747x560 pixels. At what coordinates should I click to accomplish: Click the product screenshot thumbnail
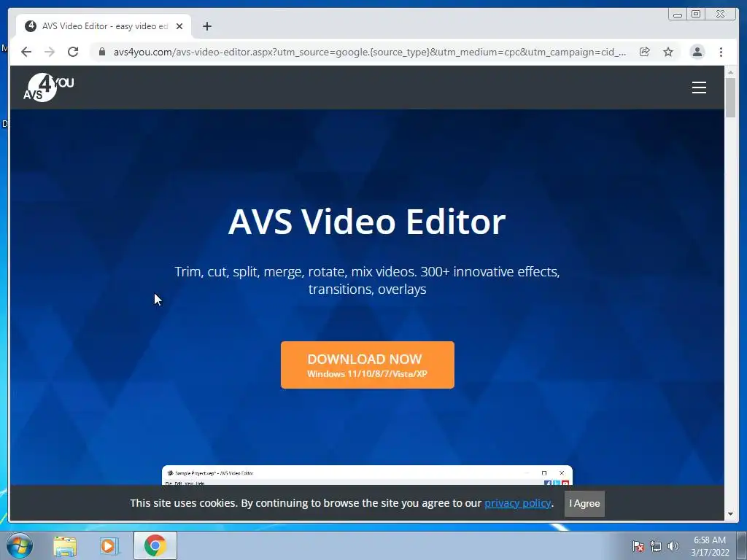367,475
